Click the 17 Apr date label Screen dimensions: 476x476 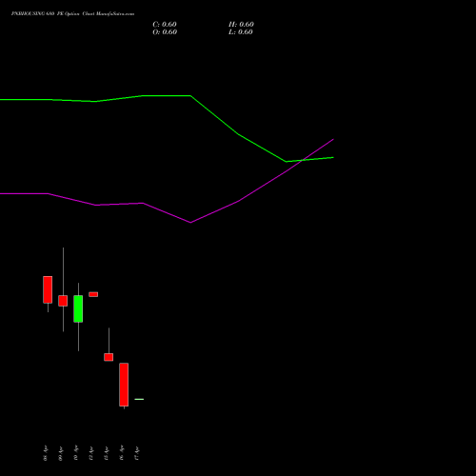pos(137,453)
